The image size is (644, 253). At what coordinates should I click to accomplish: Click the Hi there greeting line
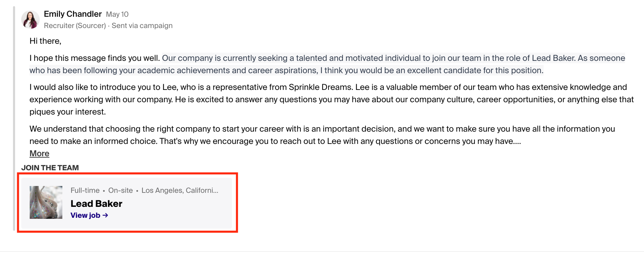point(45,41)
